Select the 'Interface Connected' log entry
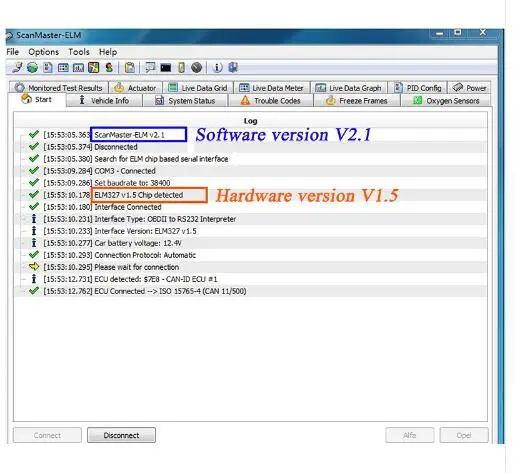The height and width of the screenshot is (473, 515). pyautogui.click(x=251, y=207)
